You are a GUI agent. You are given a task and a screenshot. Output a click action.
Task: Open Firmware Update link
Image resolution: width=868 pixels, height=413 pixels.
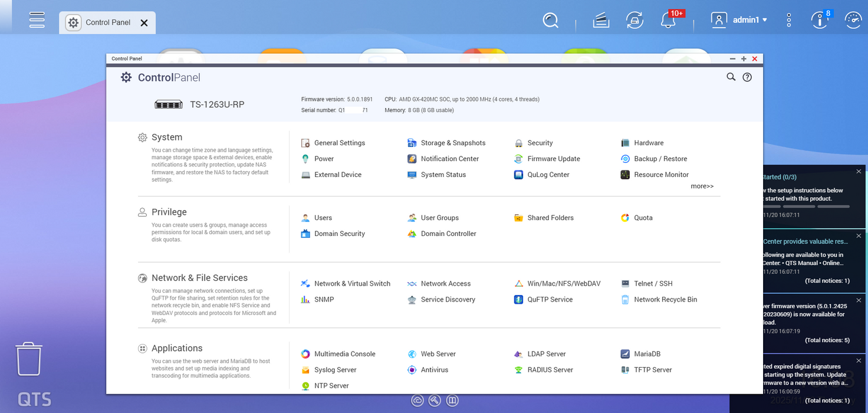pos(553,159)
